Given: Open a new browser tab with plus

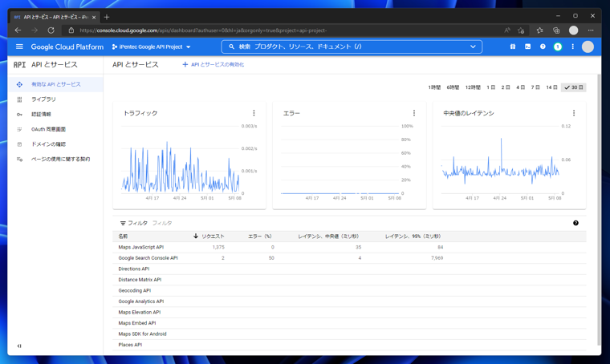Looking at the screenshot, I should tap(107, 17).
